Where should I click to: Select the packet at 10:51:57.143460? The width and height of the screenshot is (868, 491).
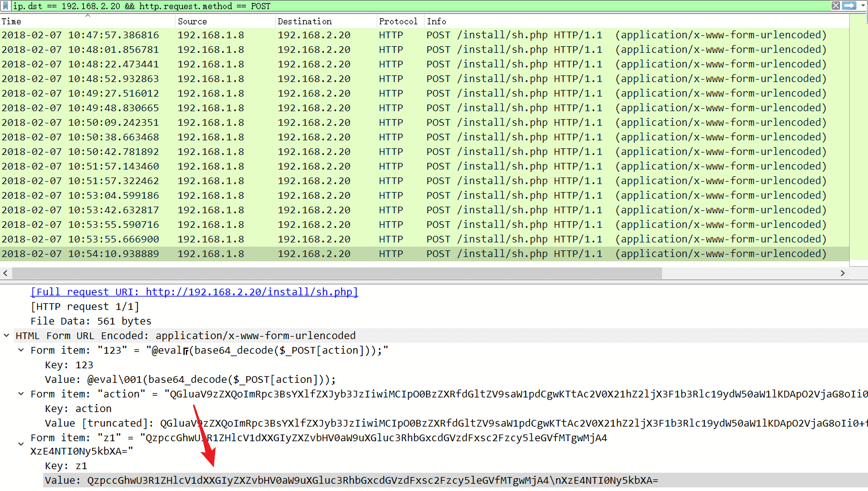(x=425, y=166)
